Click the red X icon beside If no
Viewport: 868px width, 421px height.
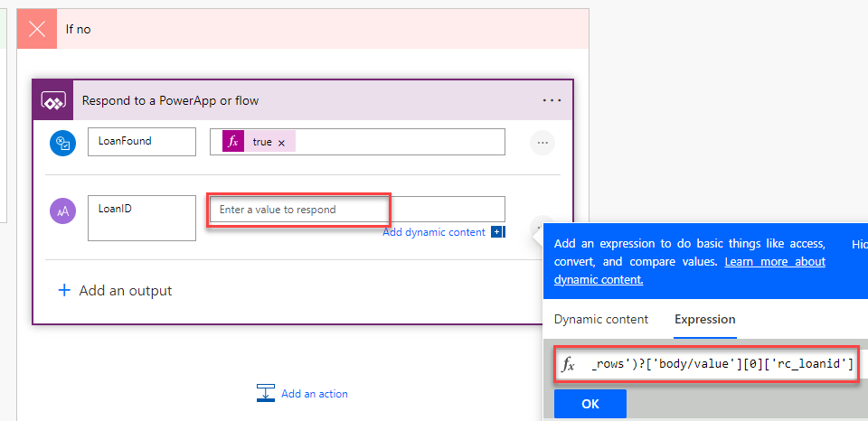pyautogui.click(x=37, y=29)
